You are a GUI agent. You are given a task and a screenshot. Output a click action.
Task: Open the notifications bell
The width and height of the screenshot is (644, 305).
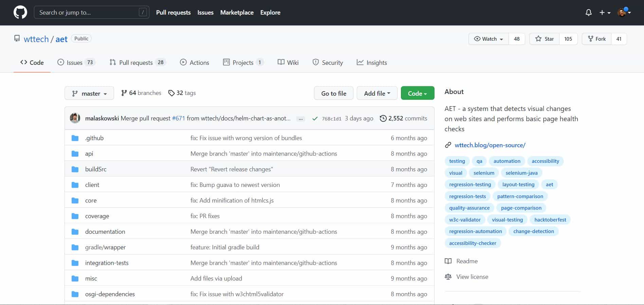(x=588, y=13)
